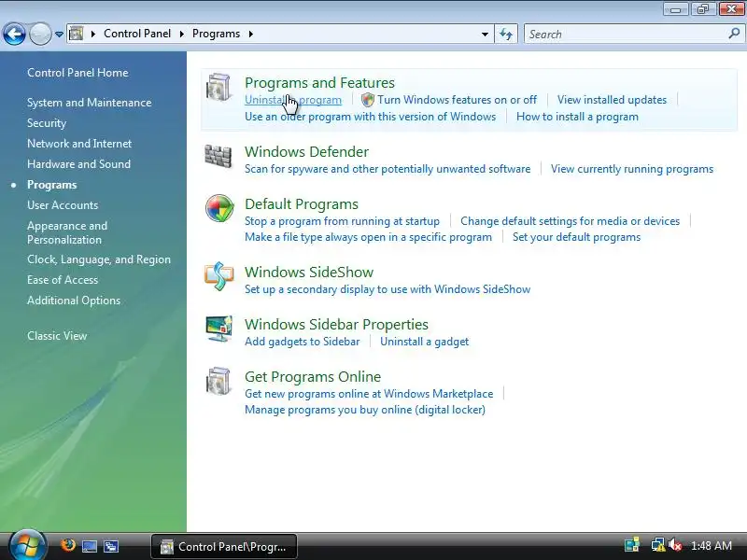Viewport: 747px width, 560px height.
Task: Click the muted volume icon in system tray
Action: [674, 545]
